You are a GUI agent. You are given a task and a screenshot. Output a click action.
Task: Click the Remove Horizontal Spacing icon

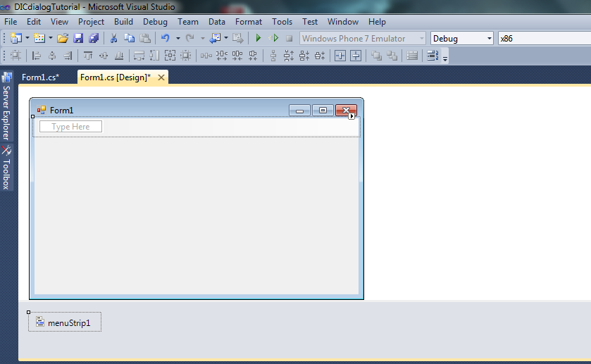253,56
